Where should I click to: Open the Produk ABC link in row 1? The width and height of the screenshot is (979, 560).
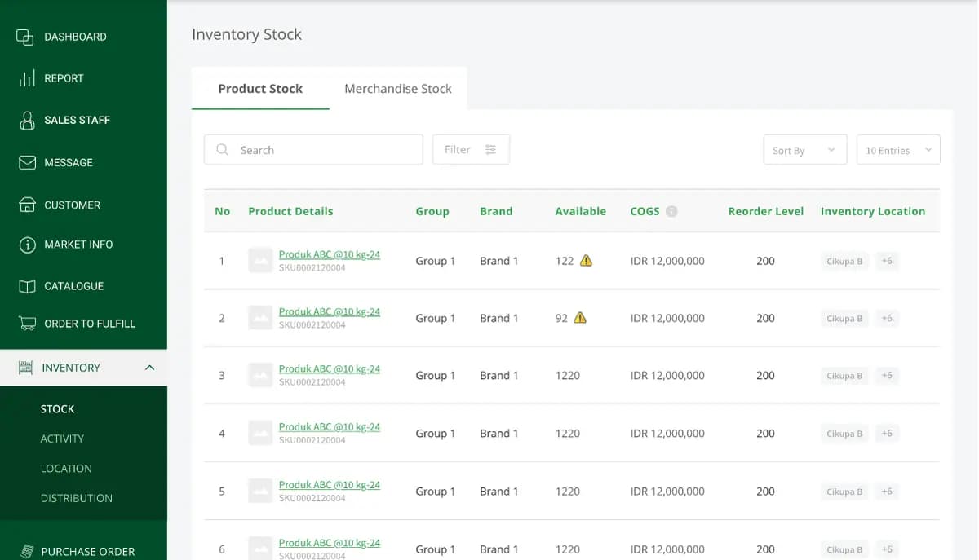330,254
